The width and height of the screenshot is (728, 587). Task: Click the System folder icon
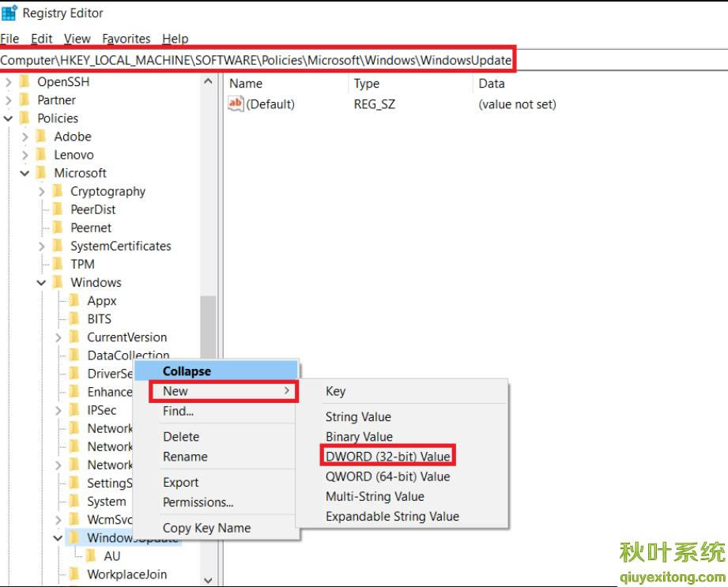[74, 501]
